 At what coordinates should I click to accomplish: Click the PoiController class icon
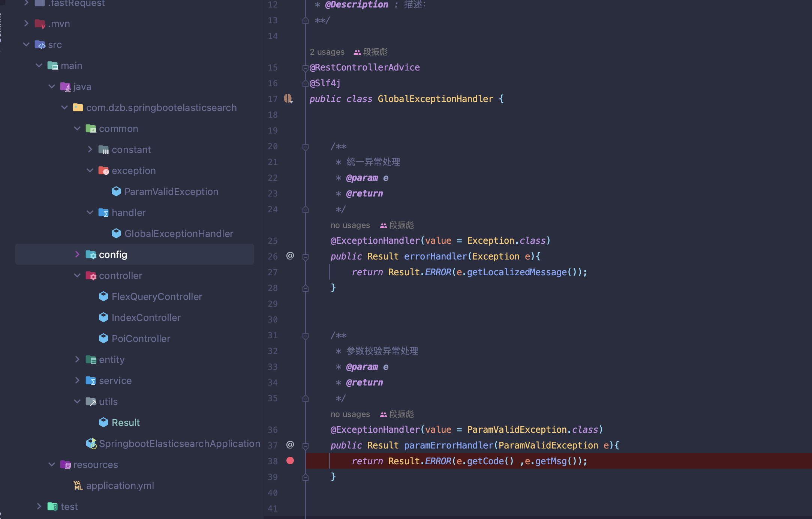[103, 339]
